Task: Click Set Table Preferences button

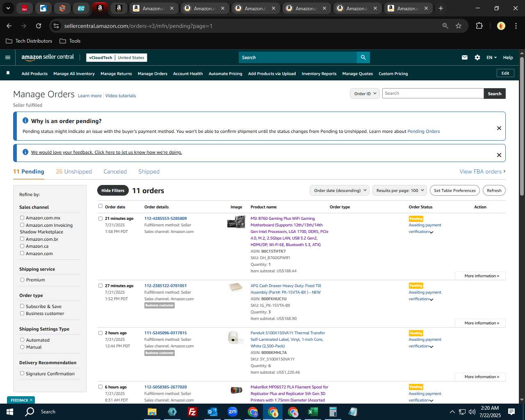Action: (455, 190)
